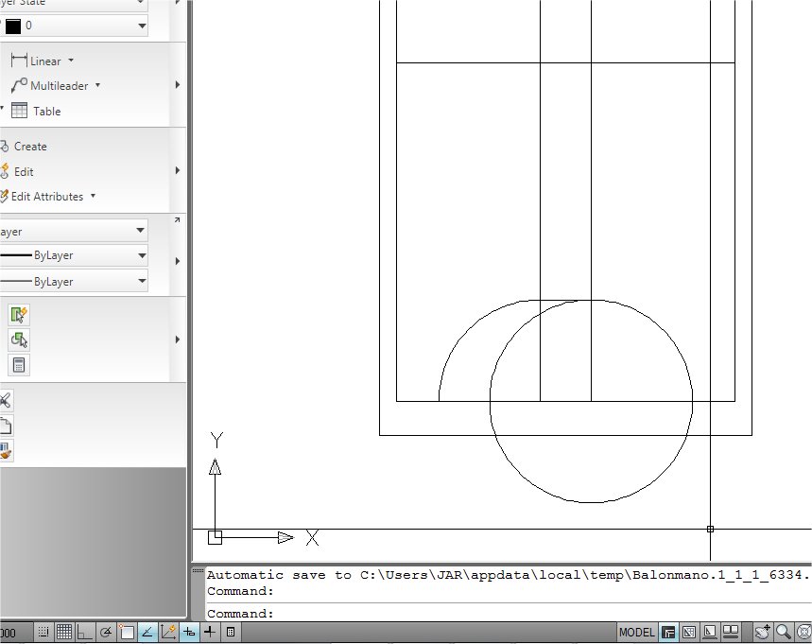This screenshot has width=812, height=644.
Task: Click the Create block button
Action: pos(24,147)
